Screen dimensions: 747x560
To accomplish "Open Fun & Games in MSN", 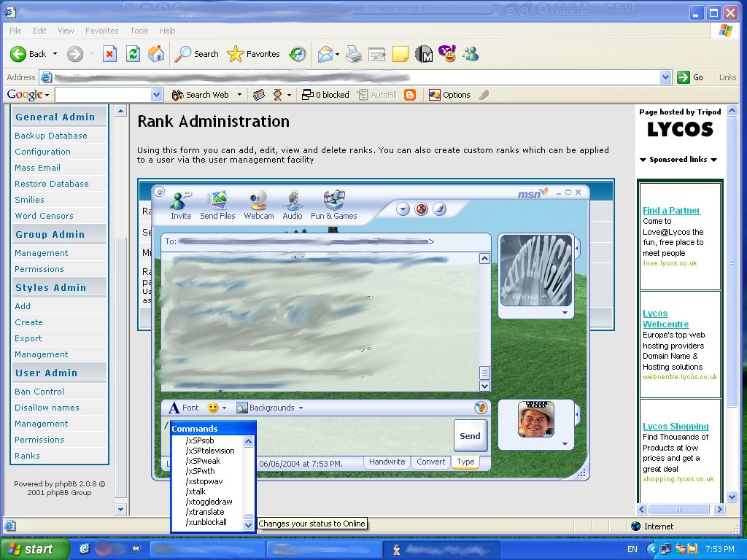I will [x=334, y=204].
